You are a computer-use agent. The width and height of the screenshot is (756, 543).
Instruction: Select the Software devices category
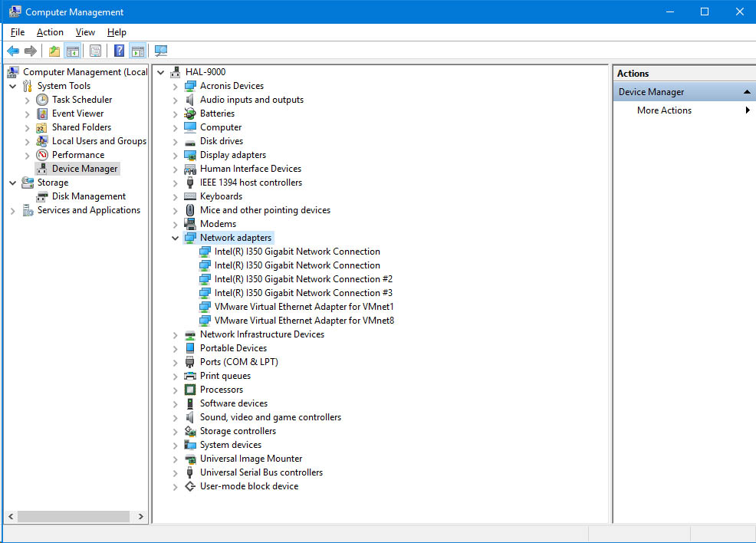tap(233, 403)
